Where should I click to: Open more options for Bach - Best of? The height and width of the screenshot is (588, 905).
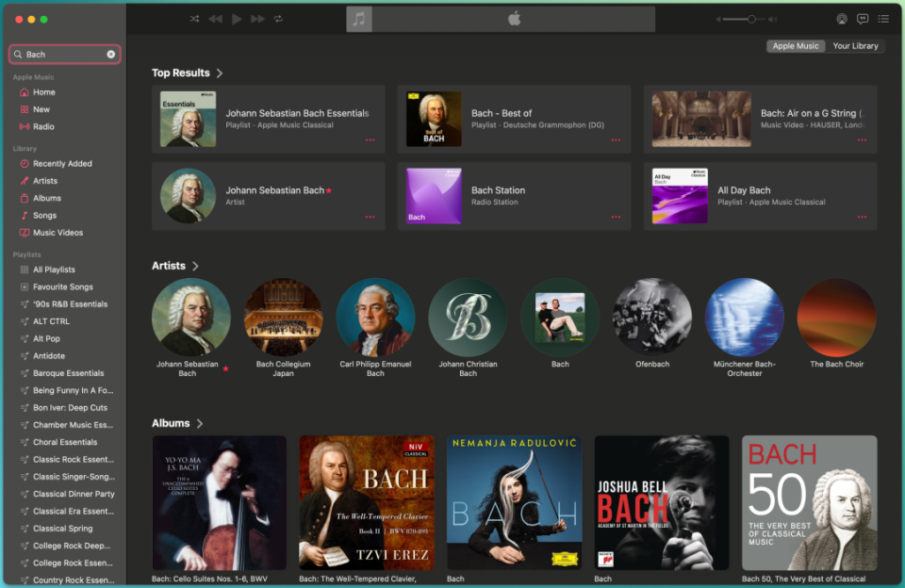pos(616,140)
